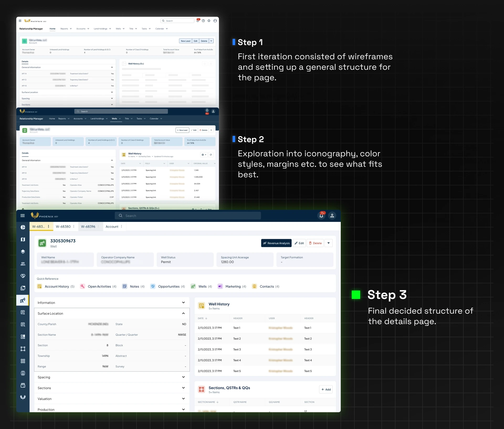The width and height of the screenshot is (504, 429).
Task: Open Account tab options menu
Action: tap(122, 227)
